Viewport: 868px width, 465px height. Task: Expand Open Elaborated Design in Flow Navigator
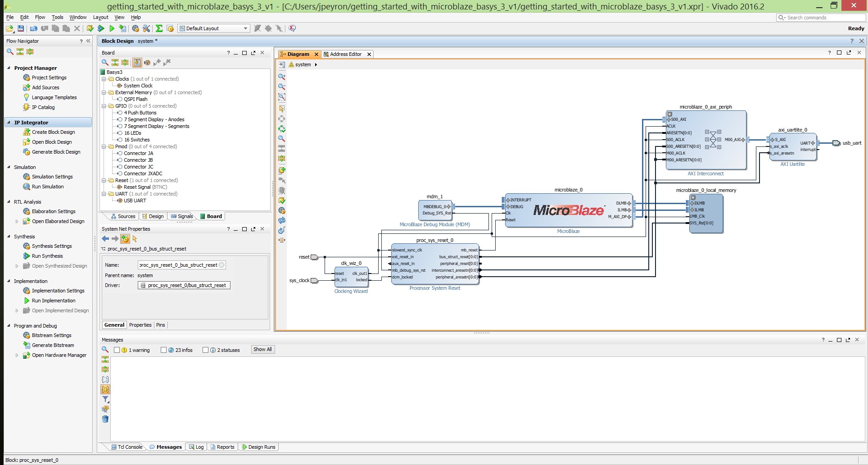click(17, 221)
